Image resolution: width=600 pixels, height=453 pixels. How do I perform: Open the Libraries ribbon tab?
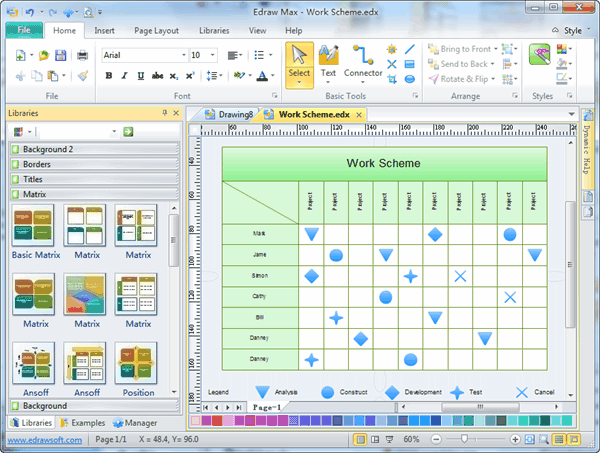point(214,31)
